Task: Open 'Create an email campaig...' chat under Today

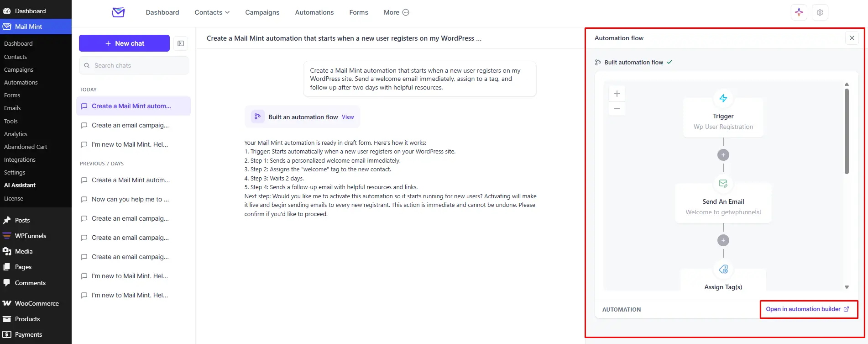Action: (x=134, y=125)
